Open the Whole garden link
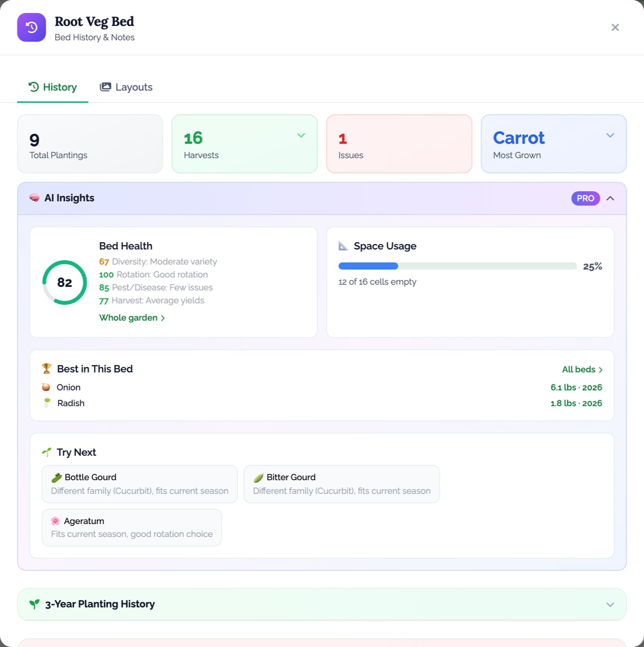The image size is (644, 647). coord(132,318)
